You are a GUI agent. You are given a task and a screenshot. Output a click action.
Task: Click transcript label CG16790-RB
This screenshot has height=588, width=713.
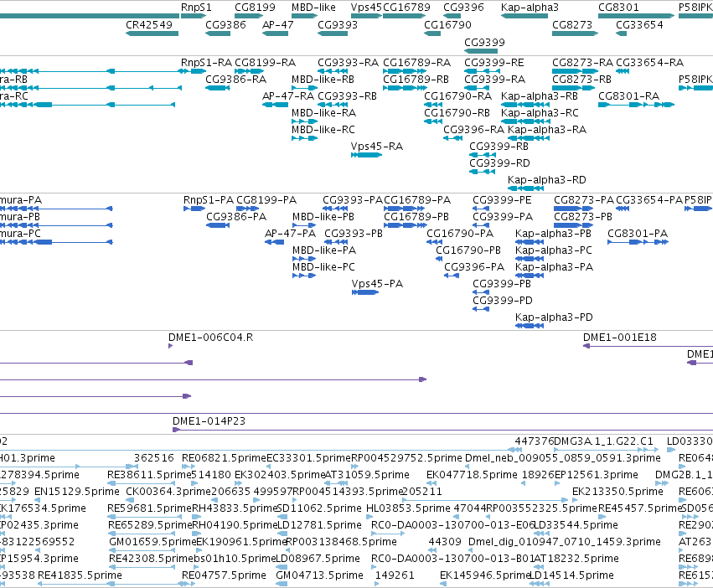457,113
